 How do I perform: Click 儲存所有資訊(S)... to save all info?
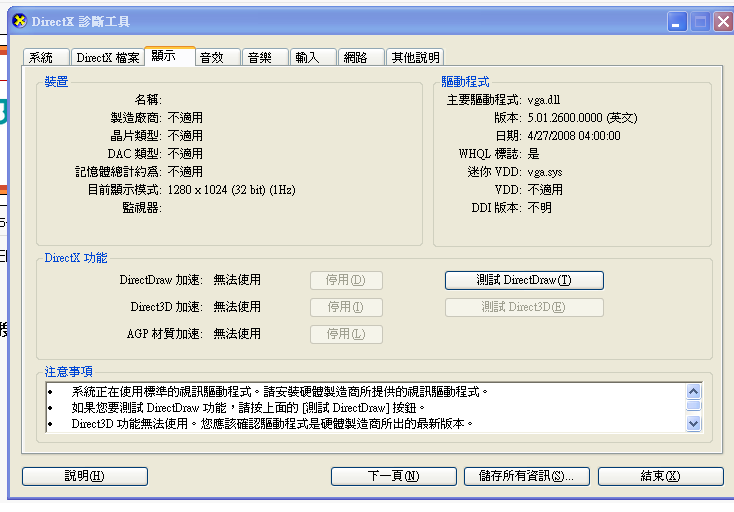tap(527, 476)
